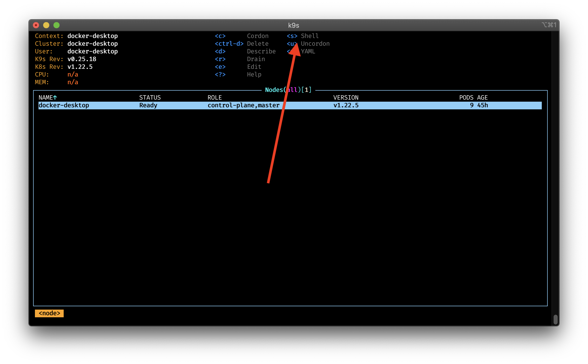Click the K9s Rev: label

(49, 59)
